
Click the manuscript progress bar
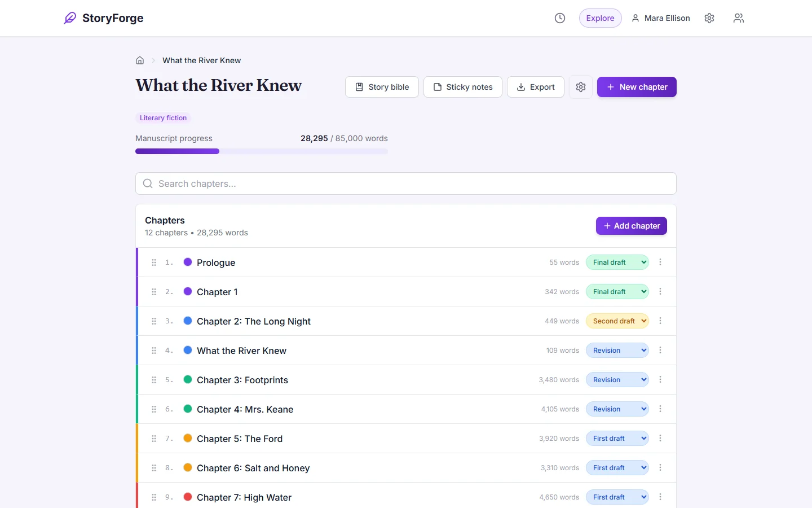262,151
